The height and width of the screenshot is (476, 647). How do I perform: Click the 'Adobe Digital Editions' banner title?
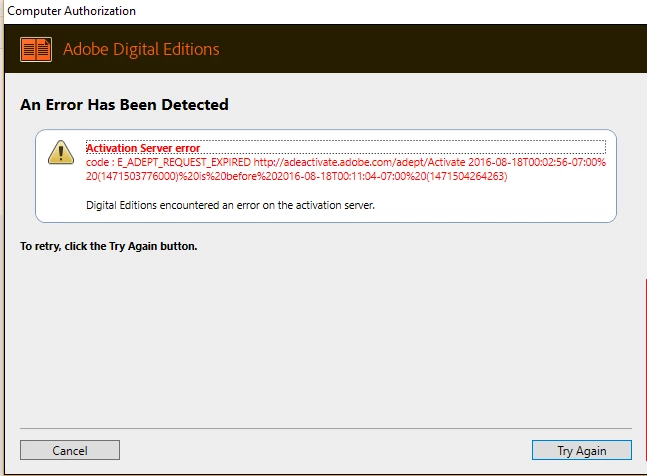coord(141,49)
